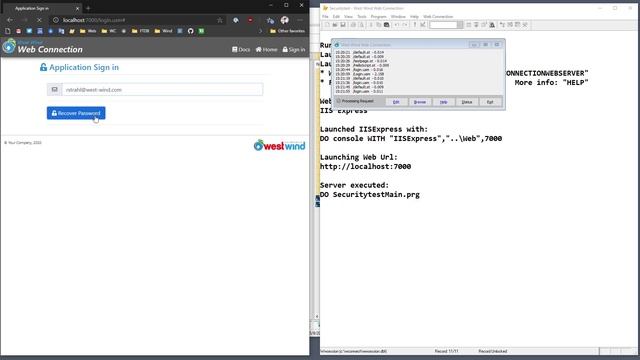Click the Copy icon in FoxPro toolbar
The height and width of the screenshot is (360, 640).
pyautogui.click(x=378, y=25)
